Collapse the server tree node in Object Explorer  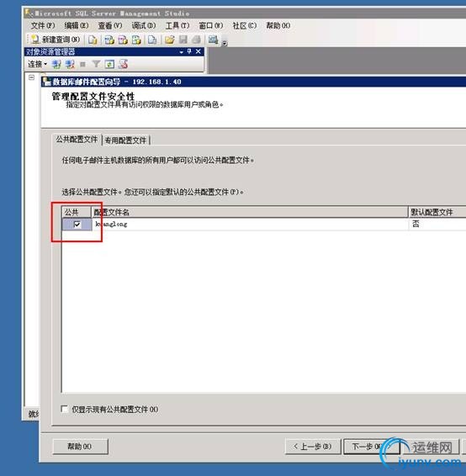pos(31,77)
